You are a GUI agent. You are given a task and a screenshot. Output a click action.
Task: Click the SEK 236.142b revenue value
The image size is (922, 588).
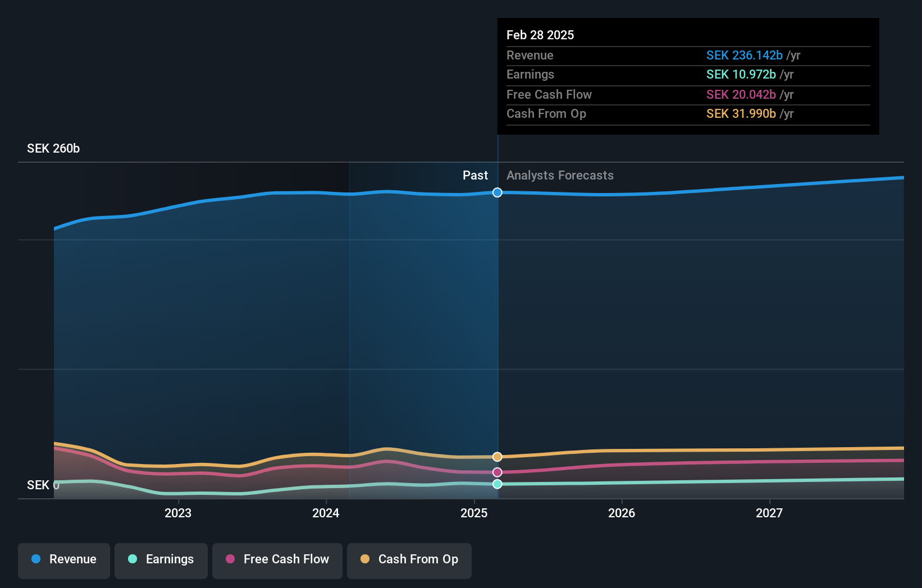point(744,55)
